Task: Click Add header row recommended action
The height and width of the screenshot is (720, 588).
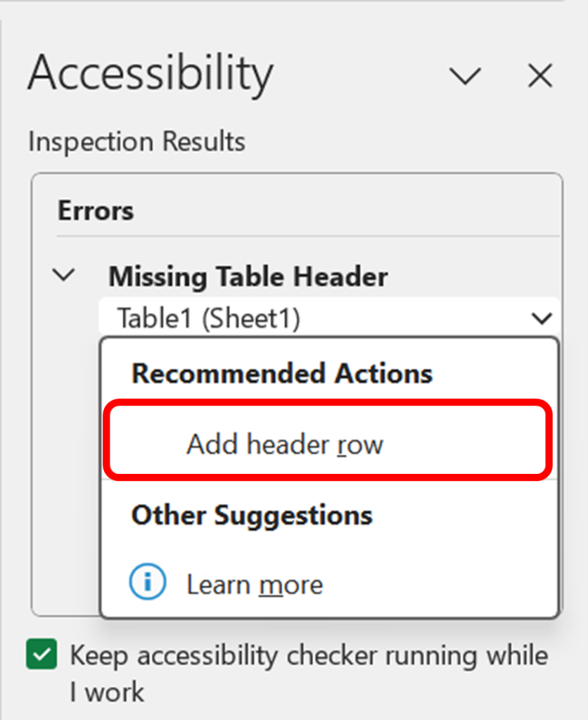Action: coord(284,444)
